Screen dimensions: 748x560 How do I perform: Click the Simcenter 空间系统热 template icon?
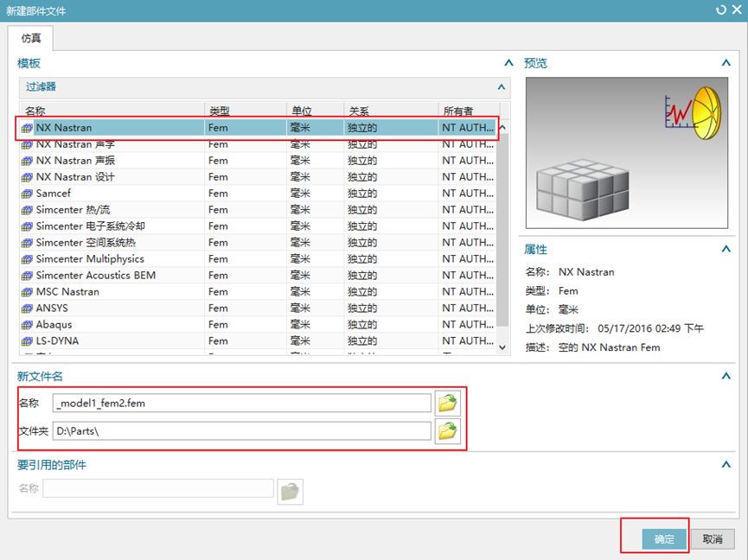(x=27, y=243)
